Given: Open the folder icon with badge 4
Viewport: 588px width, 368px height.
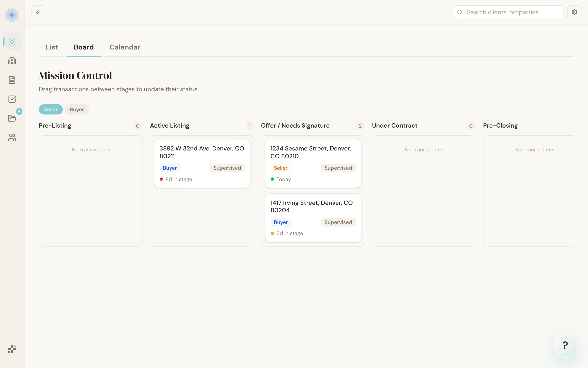Looking at the screenshot, I should tap(12, 118).
